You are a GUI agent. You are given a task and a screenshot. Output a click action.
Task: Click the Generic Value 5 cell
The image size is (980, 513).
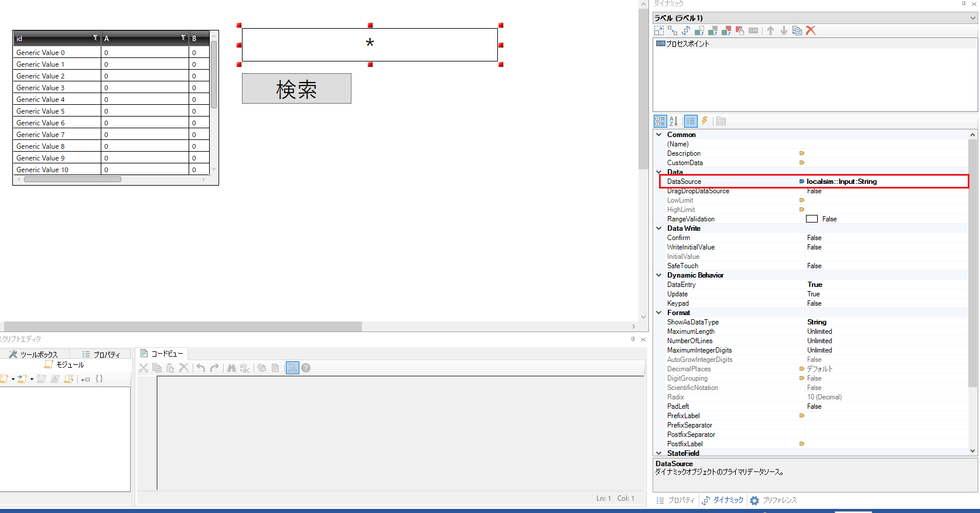pos(57,111)
